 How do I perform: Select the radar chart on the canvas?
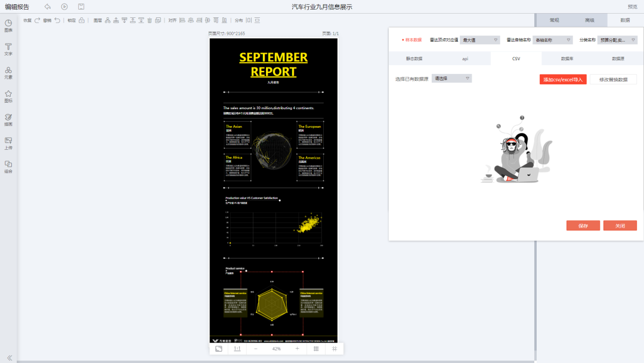click(x=271, y=304)
